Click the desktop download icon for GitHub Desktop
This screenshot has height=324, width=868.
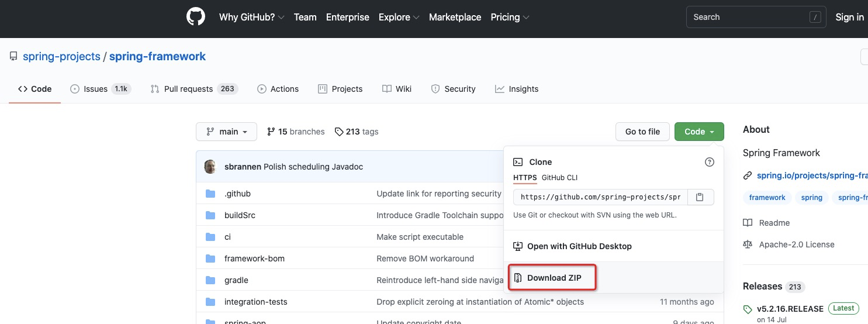pos(518,246)
